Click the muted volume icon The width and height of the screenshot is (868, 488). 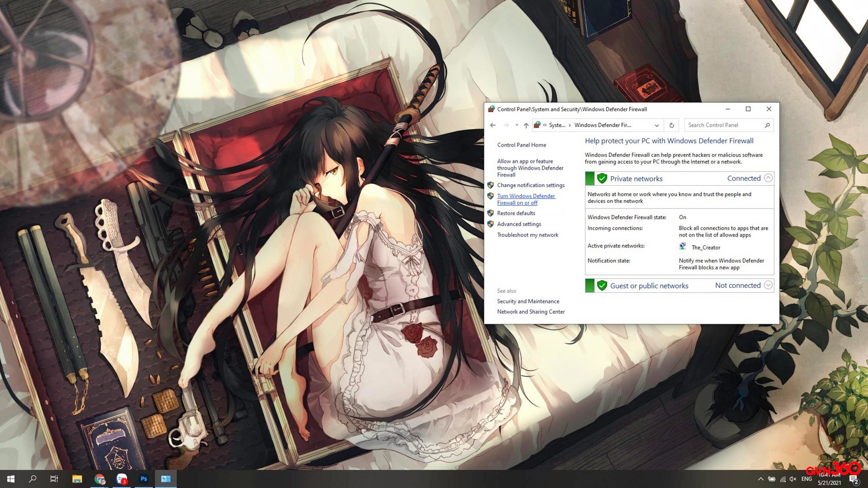pyautogui.click(x=793, y=479)
